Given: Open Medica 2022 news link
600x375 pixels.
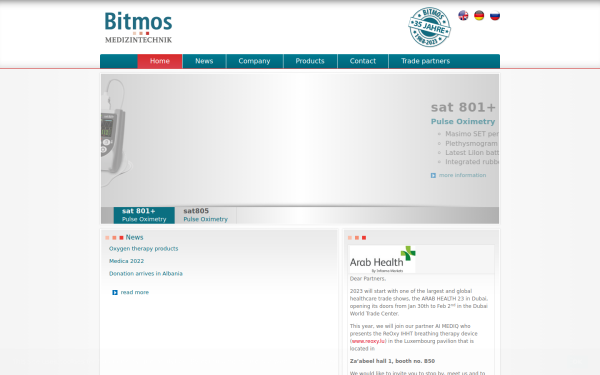Looking at the screenshot, I should tap(126, 261).
